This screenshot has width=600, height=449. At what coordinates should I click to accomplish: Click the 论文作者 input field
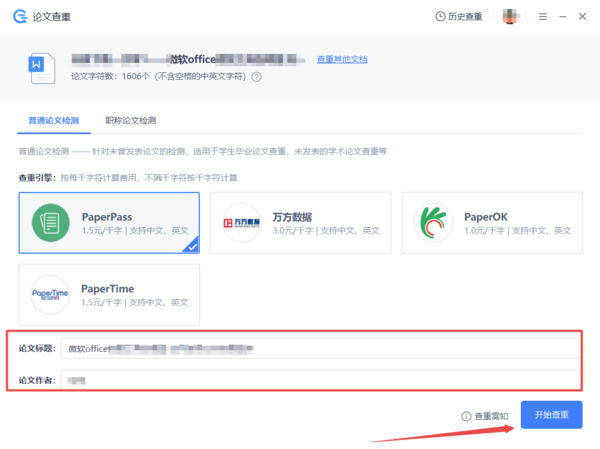click(321, 380)
